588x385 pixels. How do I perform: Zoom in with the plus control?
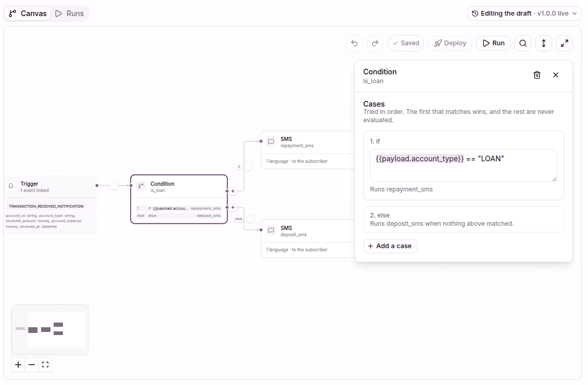coord(18,364)
